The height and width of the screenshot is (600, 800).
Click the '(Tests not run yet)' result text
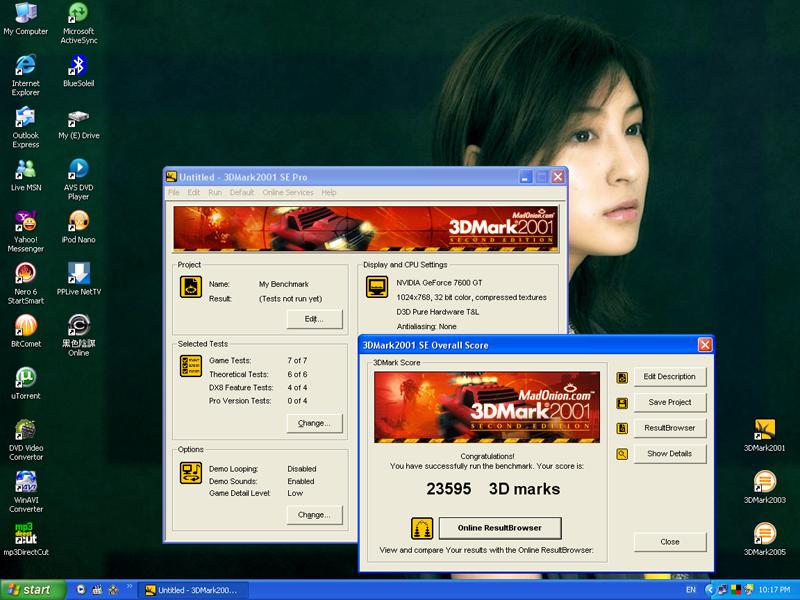click(290, 299)
